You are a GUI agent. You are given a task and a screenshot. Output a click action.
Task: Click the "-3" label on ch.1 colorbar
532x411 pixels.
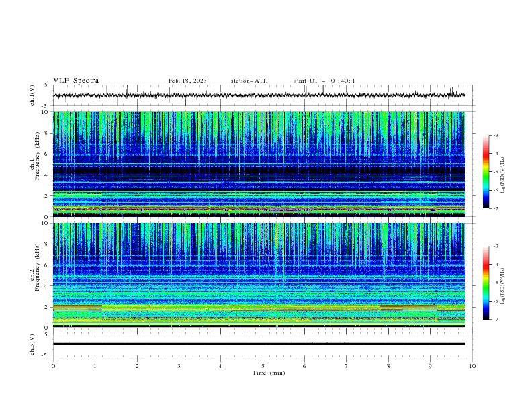pyautogui.click(x=495, y=136)
